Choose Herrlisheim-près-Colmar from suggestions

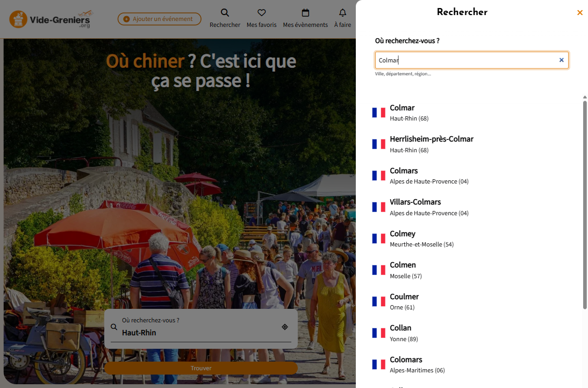431,144
